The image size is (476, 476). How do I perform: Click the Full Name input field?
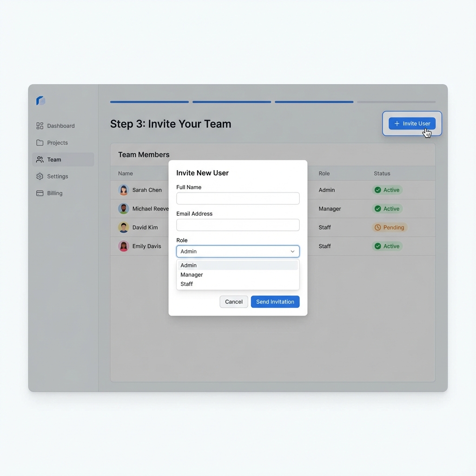(238, 198)
